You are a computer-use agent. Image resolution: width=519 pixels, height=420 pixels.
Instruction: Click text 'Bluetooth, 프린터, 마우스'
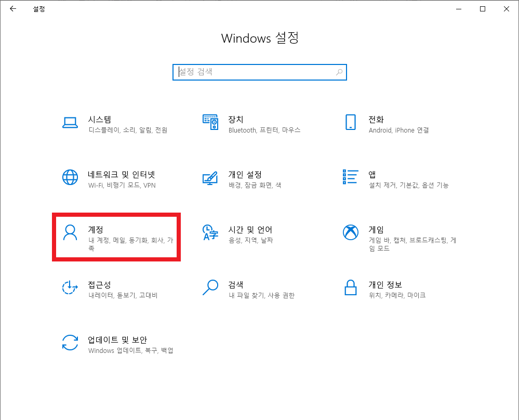264,130
